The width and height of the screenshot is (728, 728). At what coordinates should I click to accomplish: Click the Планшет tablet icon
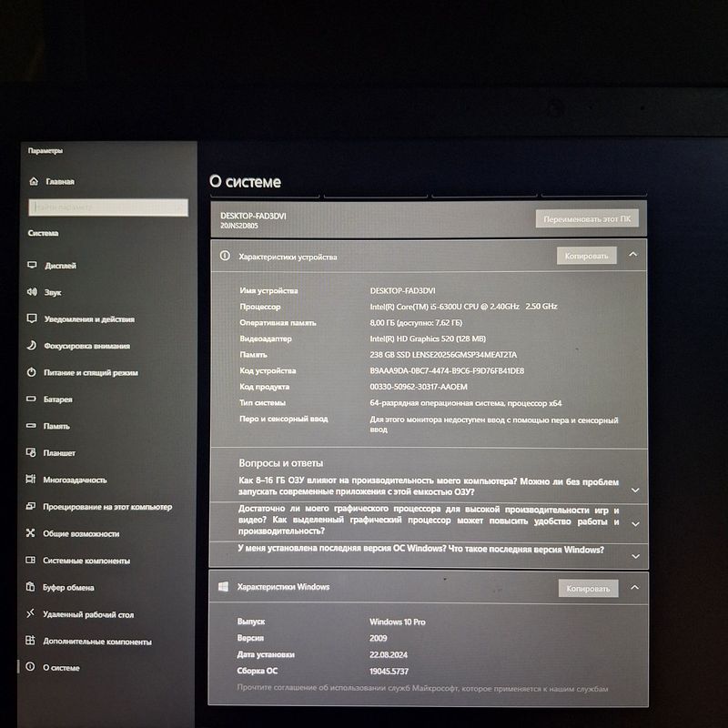coord(31,452)
